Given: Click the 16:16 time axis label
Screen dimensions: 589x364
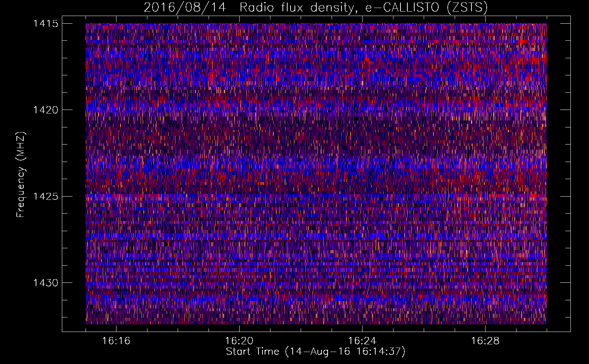Looking at the screenshot, I should [116, 341].
